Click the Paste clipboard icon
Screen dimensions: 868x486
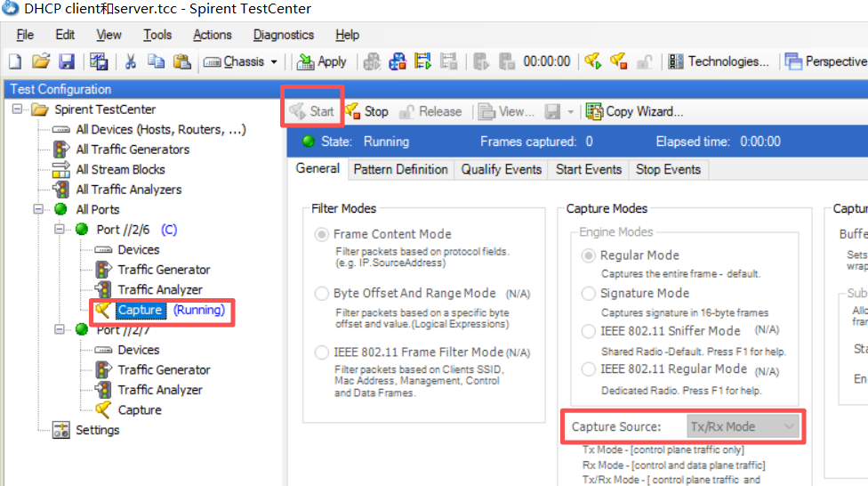pos(182,61)
